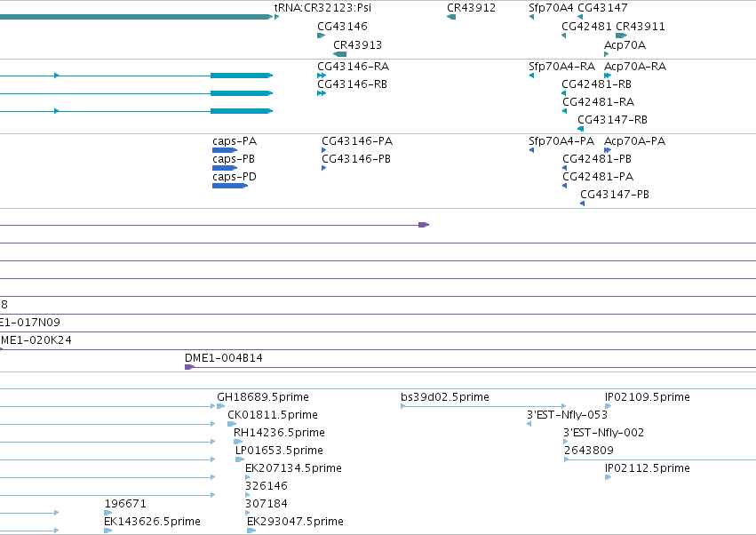Select the bs39d02.5prime EST label

445,397
